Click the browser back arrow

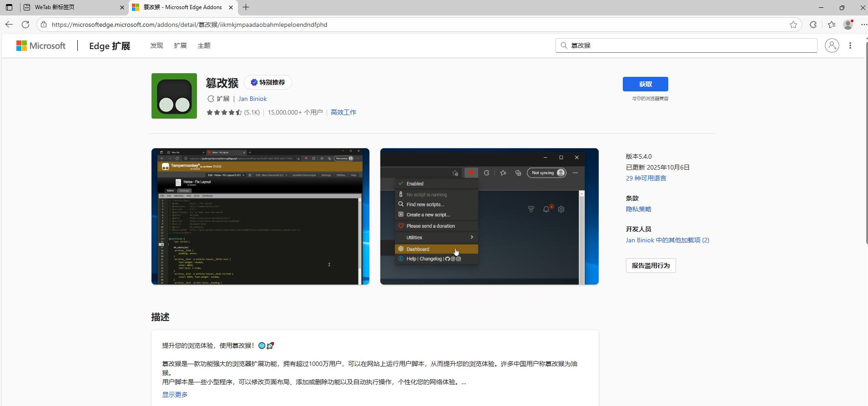point(9,25)
